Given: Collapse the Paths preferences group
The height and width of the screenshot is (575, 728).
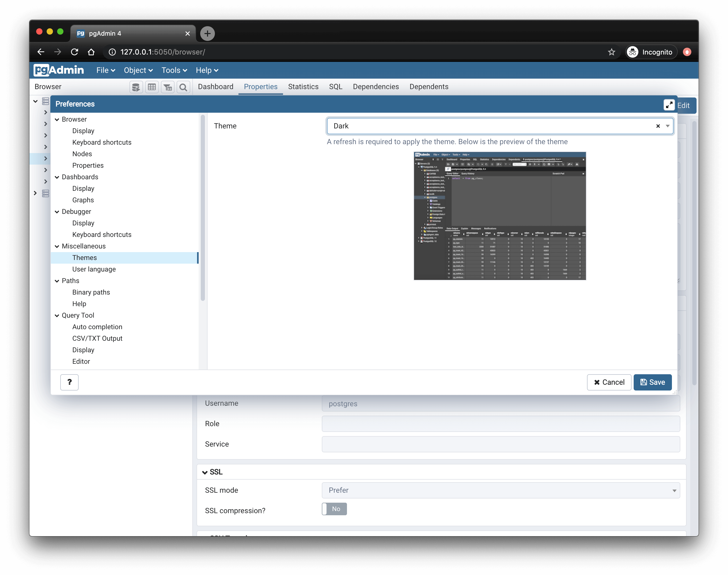Looking at the screenshot, I should (57, 281).
